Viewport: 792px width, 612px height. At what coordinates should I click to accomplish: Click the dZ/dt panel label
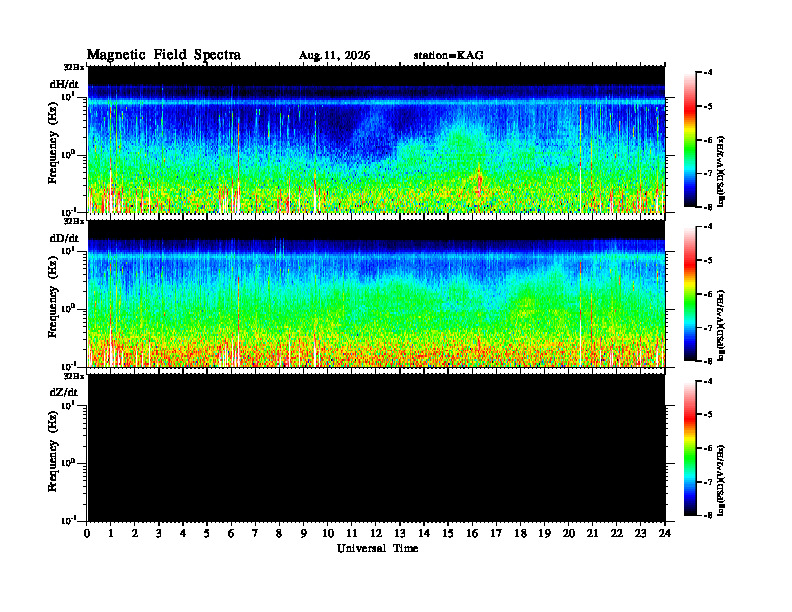[x=64, y=392]
